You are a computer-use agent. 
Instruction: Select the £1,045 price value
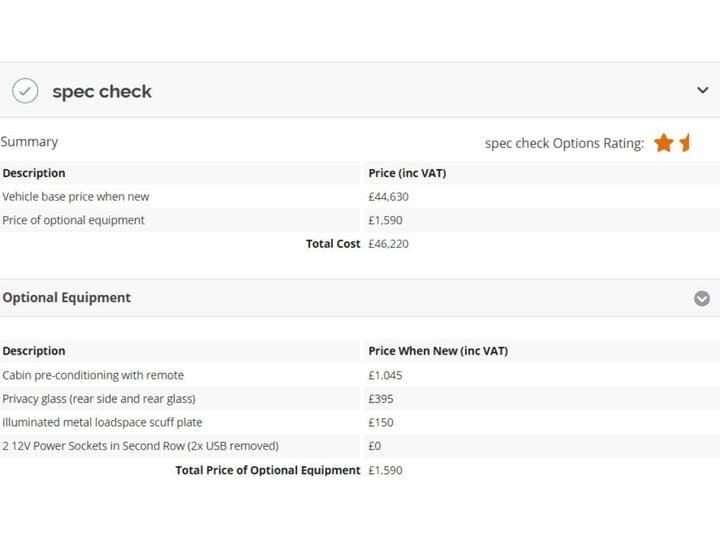click(385, 376)
